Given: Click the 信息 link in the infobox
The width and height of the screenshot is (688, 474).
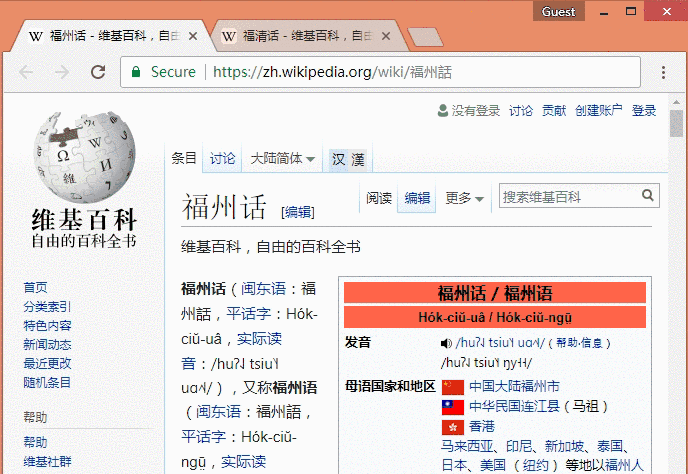Looking at the screenshot, I should [x=591, y=343].
